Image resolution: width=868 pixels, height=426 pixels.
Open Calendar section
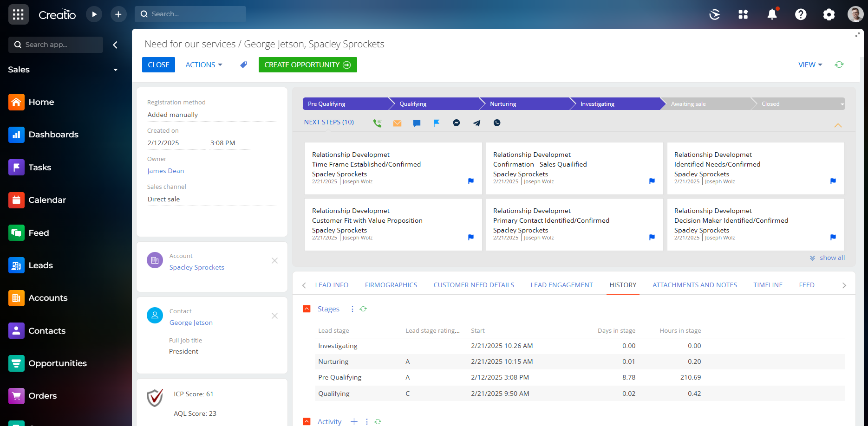(x=37, y=200)
